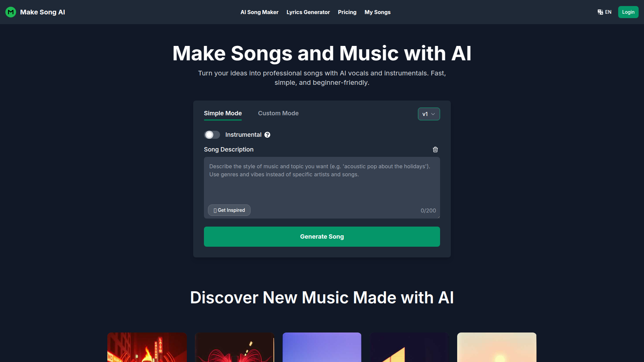Click the green Make Song AI logo icon
The image size is (644, 362).
click(x=11, y=12)
